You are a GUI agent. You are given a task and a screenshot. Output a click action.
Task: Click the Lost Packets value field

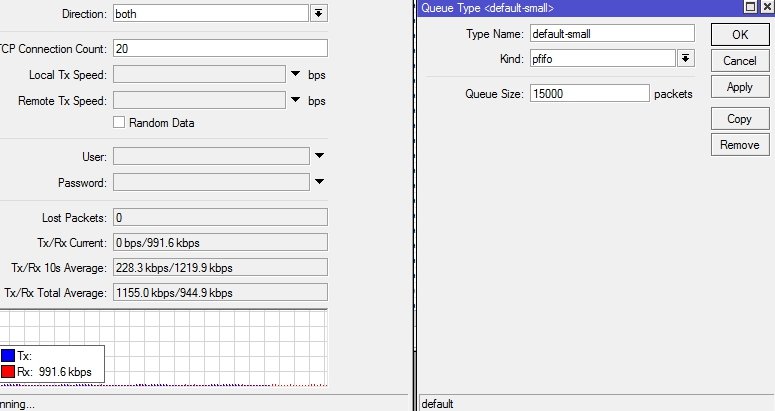point(220,217)
